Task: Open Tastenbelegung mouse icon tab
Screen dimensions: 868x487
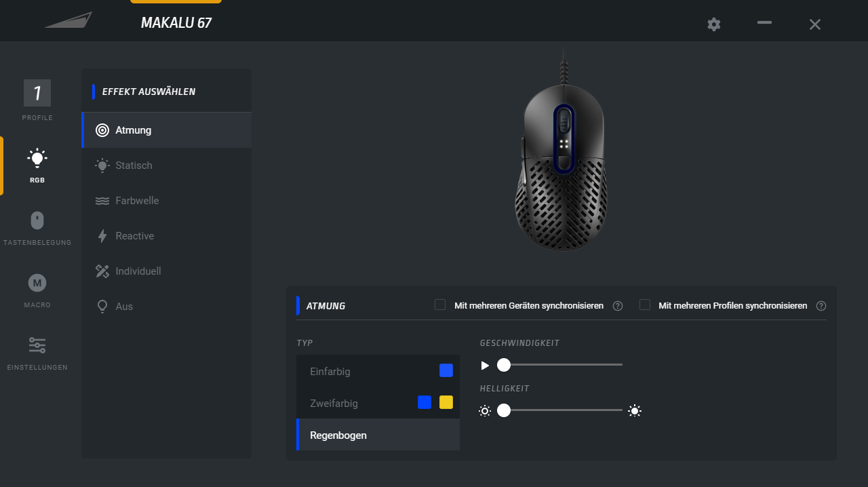Action: point(37,228)
